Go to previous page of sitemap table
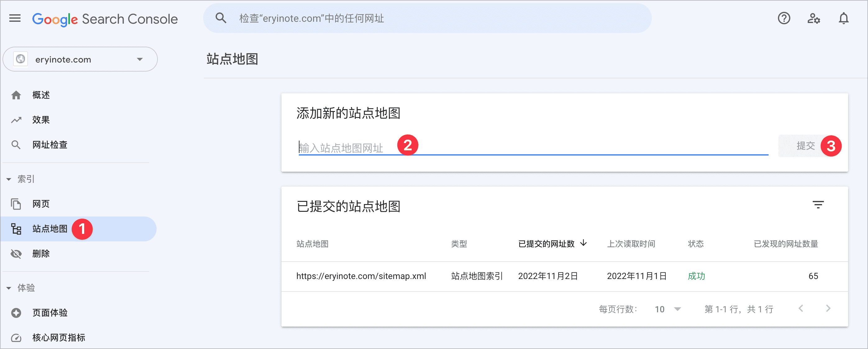The height and width of the screenshot is (349, 868). tap(801, 309)
